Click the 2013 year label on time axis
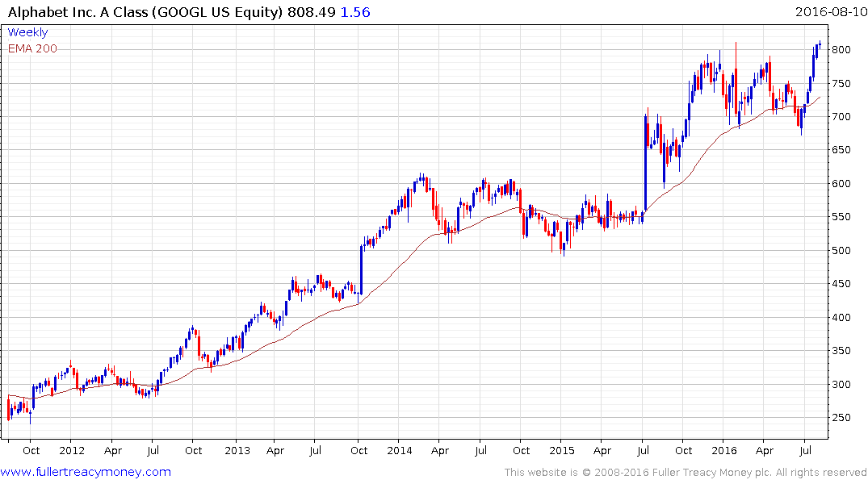 pyautogui.click(x=237, y=451)
